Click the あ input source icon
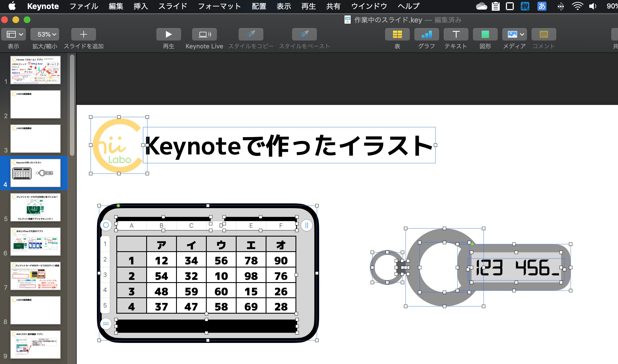Image resolution: width=618 pixels, height=364 pixels. click(542, 6)
